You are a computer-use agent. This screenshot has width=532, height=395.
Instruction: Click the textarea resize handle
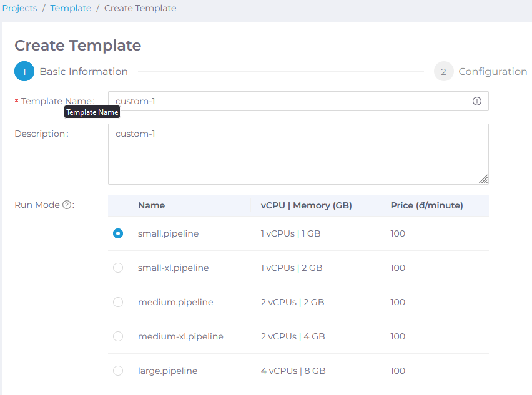coord(484,180)
